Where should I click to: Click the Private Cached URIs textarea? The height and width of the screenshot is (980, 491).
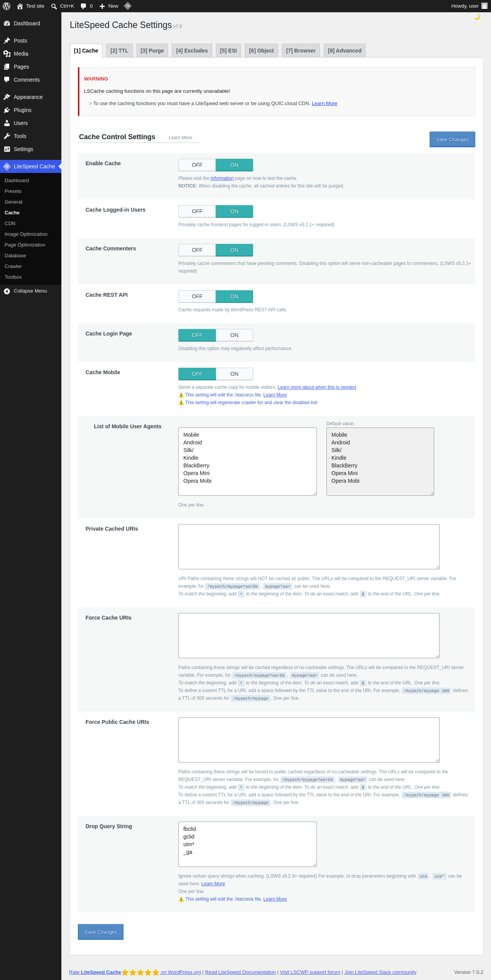click(309, 547)
